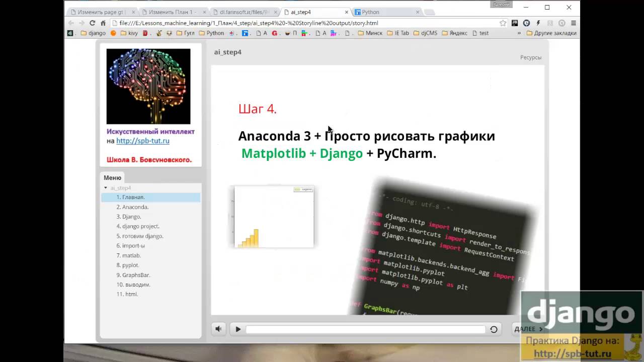This screenshot has width=644, height=362.
Task: Open the Яндекс bookmarks folder
Action: click(454, 33)
